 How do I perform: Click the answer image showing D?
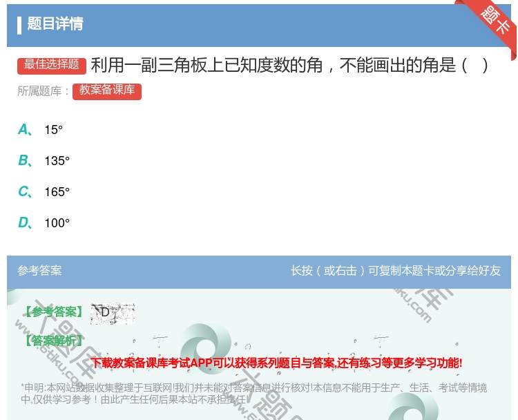113,313
